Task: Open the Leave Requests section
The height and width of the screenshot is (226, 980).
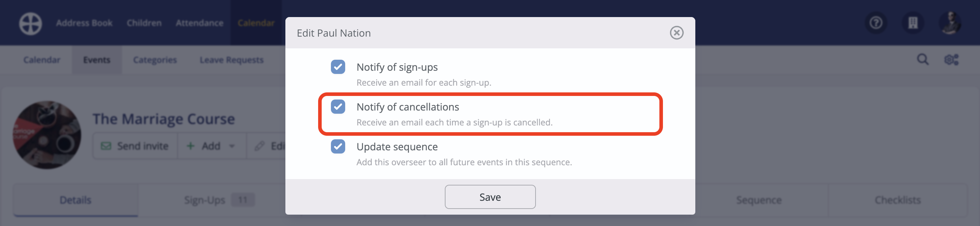Action: pos(231,60)
